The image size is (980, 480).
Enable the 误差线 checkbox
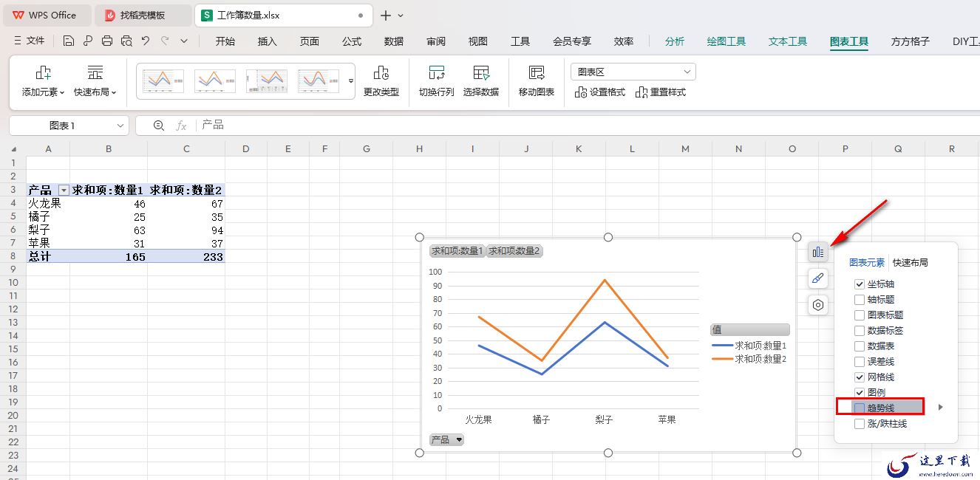[x=859, y=362]
